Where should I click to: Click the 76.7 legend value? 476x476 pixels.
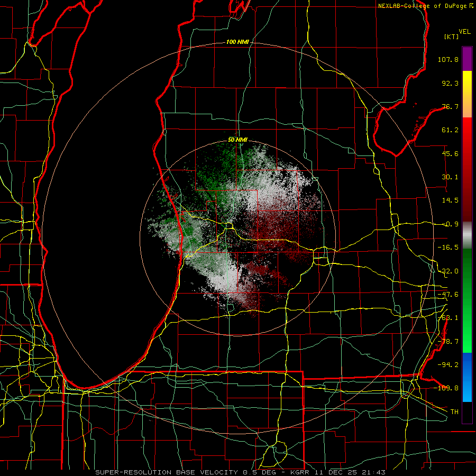coord(450,106)
